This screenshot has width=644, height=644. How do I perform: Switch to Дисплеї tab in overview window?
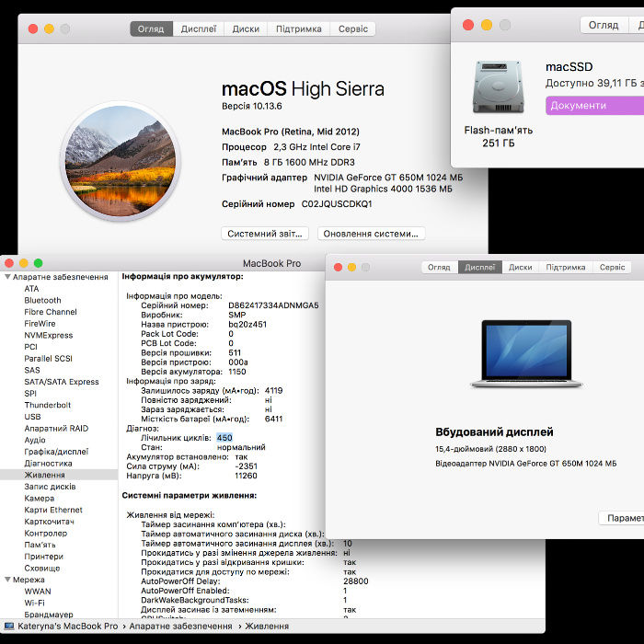pos(199,29)
